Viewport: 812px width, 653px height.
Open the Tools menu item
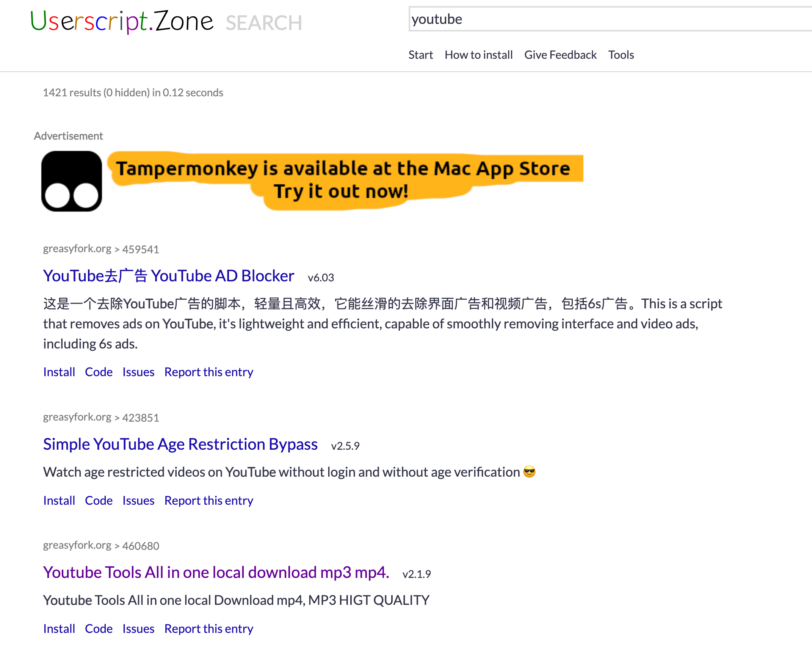621,55
